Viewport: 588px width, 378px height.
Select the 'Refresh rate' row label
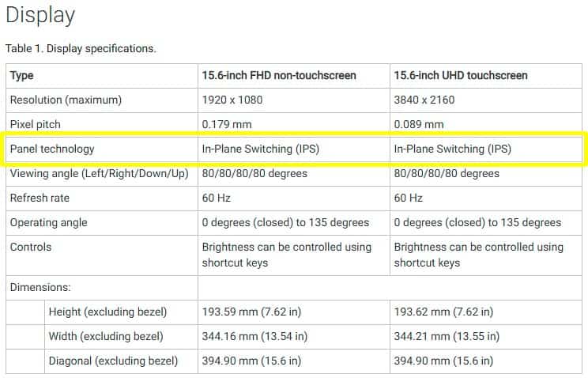coord(40,198)
